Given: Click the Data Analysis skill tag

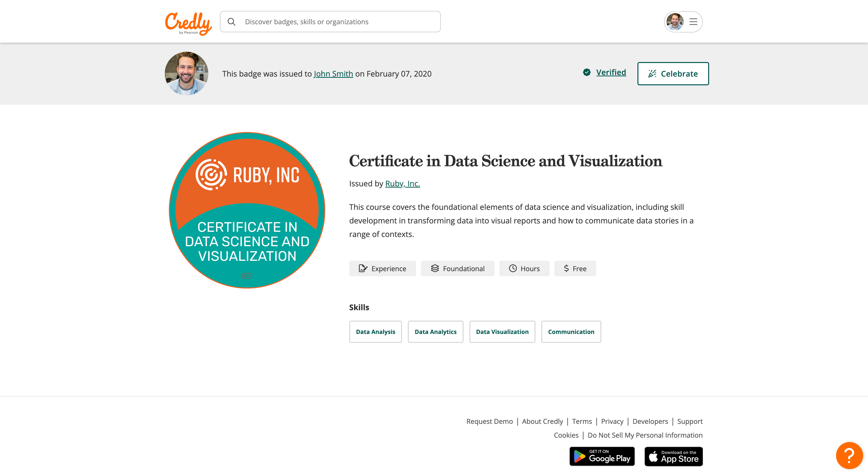Looking at the screenshot, I should 376,332.
